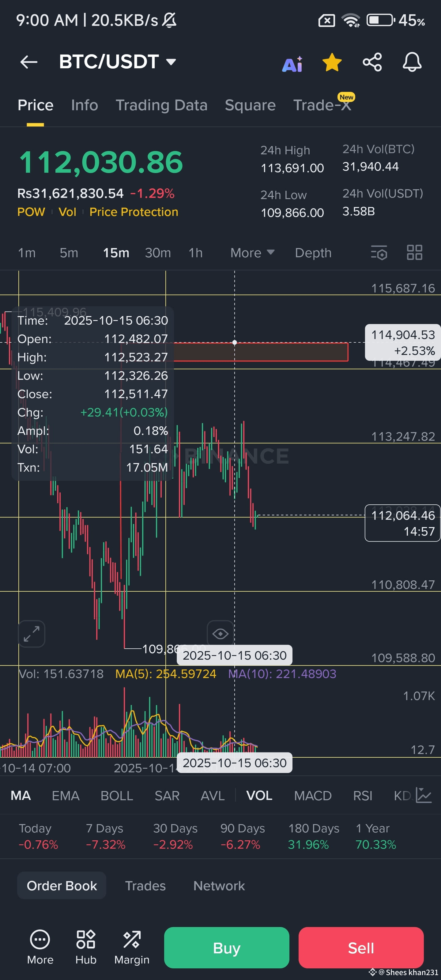Screen dimensions: 441x980
Task: Open the Trades tab
Action: pyautogui.click(x=145, y=886)
